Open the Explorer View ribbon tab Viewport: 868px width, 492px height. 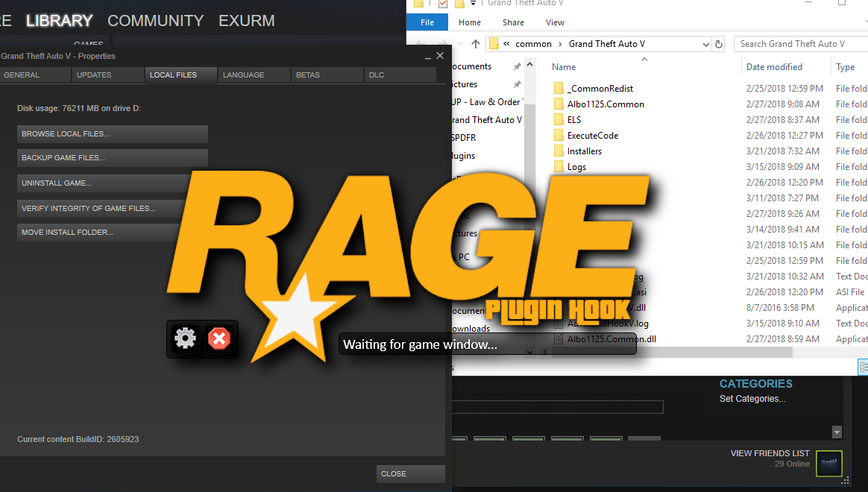tap(555, 22)
